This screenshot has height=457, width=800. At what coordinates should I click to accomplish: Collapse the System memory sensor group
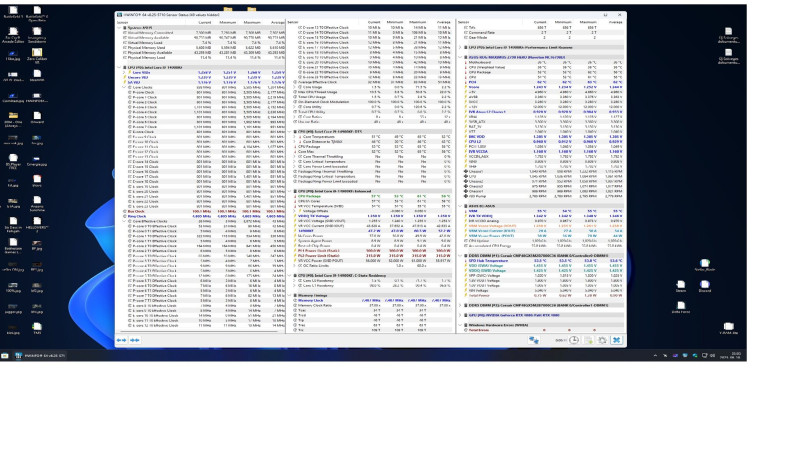tap(119, 28)
